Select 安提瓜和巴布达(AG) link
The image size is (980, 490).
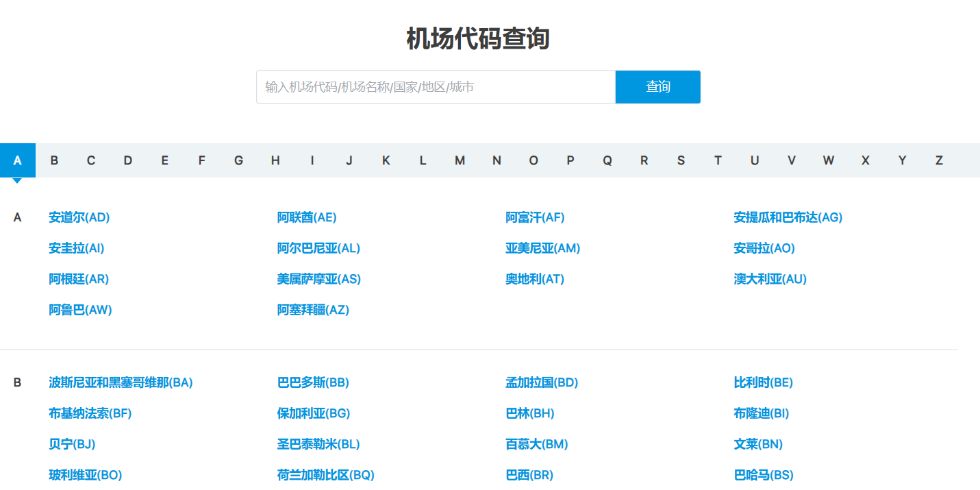[788, 217]
